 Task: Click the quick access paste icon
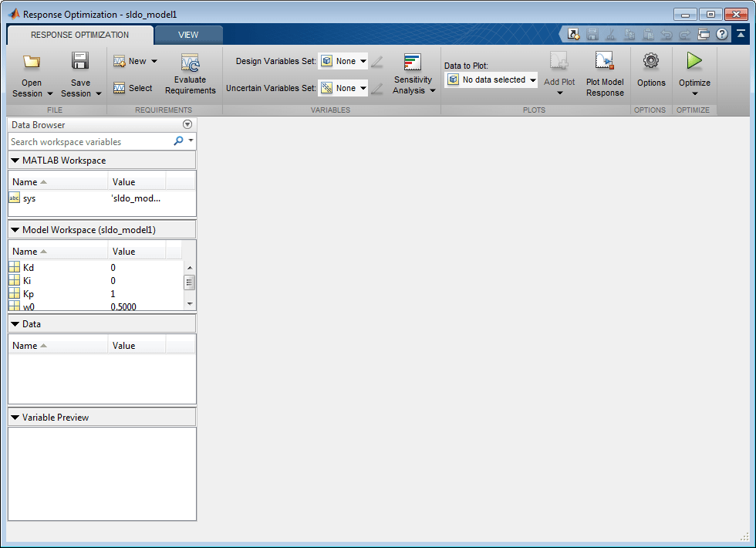click(648, 34)
